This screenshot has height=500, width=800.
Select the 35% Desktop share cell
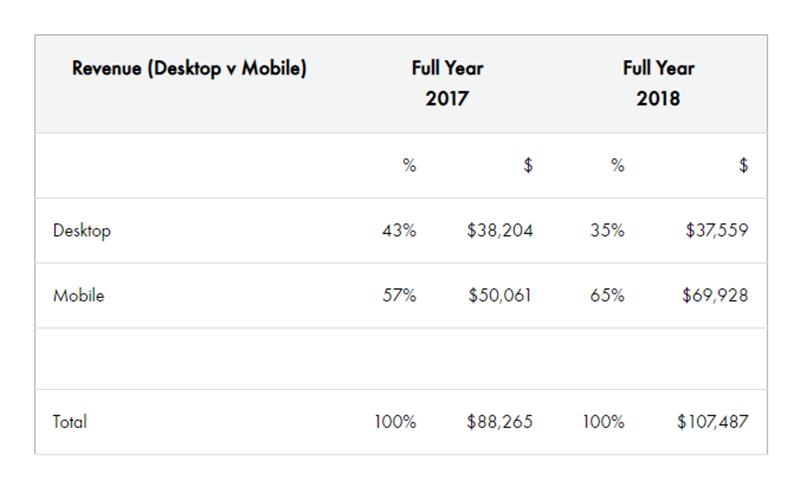(607, 231)
